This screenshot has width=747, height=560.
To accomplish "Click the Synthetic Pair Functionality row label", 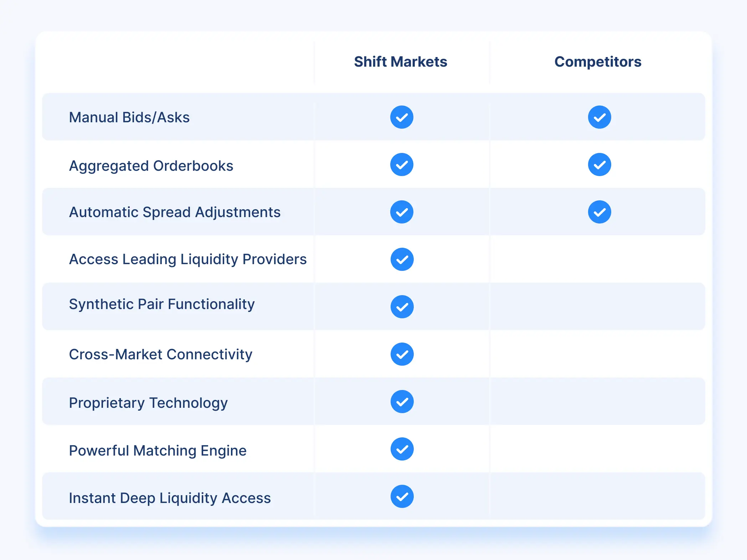I will click(162, 304).
